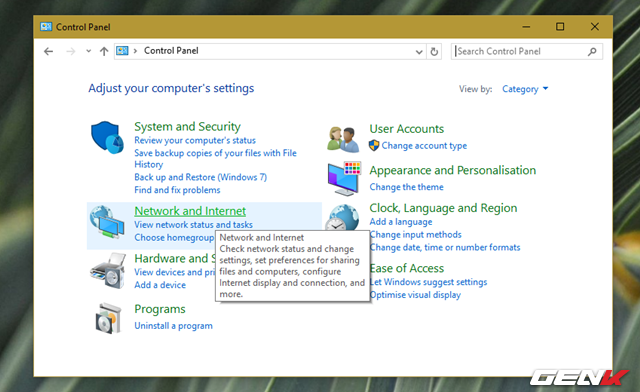This screenshot has width=640, height=392.
Task: Expand the address bar history dropdown
Action: (x=419, y=52)
